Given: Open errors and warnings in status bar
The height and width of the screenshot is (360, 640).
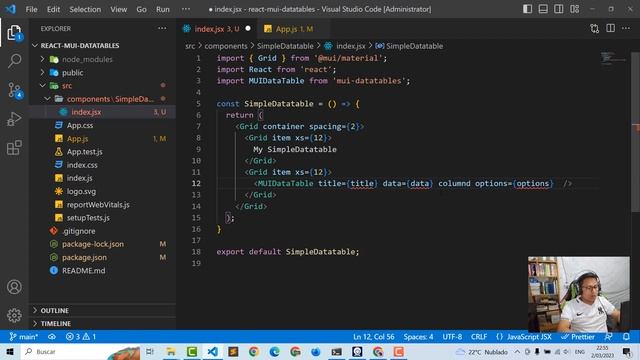Looking at the screenshot, I should point(81,337).
